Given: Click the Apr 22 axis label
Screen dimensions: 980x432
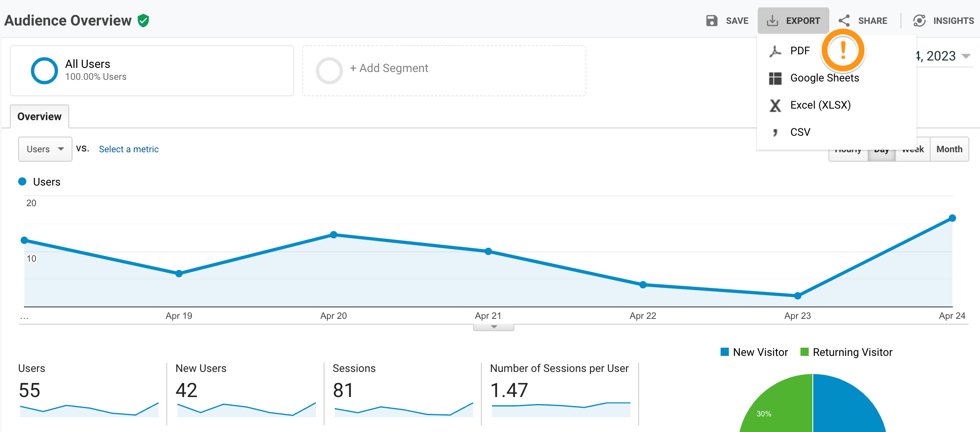Looking at the screenshot, I should coord(643,316).
